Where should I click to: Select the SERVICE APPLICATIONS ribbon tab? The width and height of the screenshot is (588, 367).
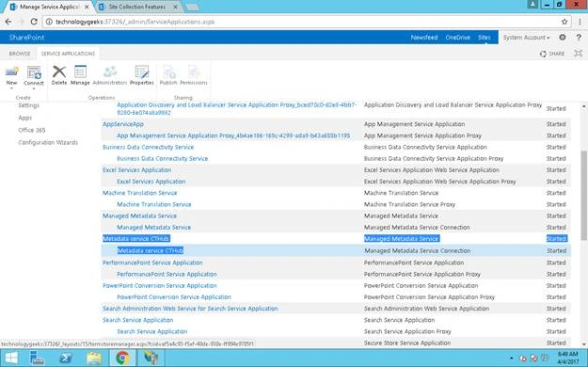(68, 54)
